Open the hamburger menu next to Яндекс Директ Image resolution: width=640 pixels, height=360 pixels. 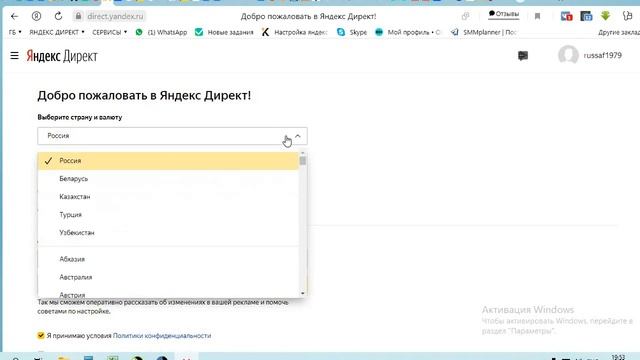click(14, 56)
